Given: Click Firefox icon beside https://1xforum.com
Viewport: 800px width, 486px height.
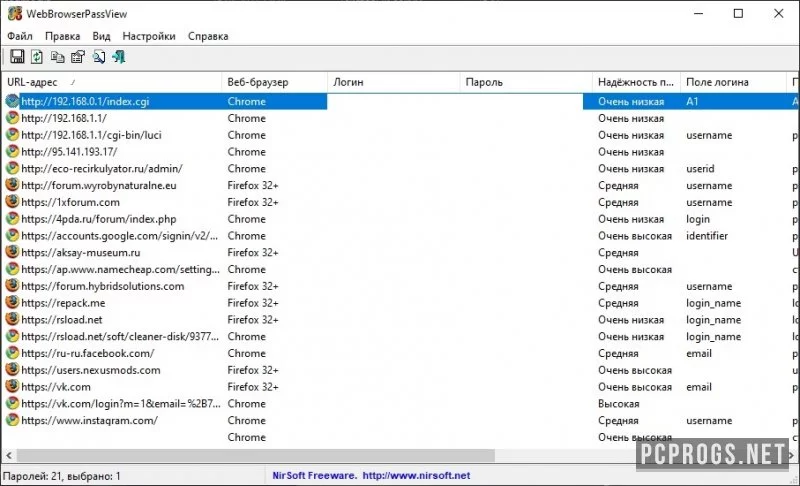Looking at the screenshot, I should click(x=12, y=202).
